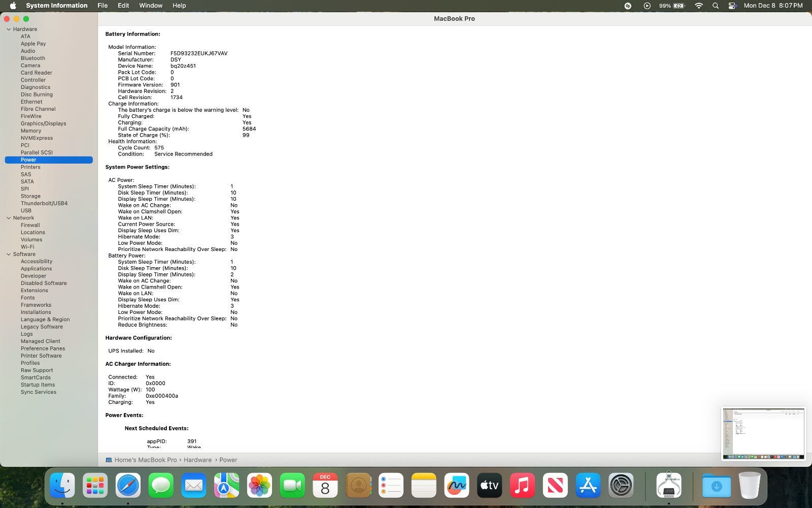812x508 pixels.
Task: Open the screenshot preview thumbnail
Action: (763, 434)
